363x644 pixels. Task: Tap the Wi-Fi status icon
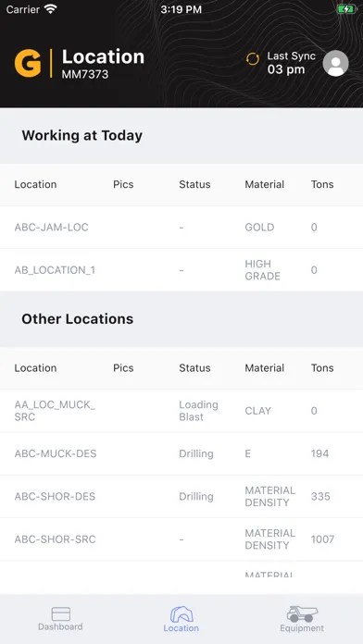51,9
